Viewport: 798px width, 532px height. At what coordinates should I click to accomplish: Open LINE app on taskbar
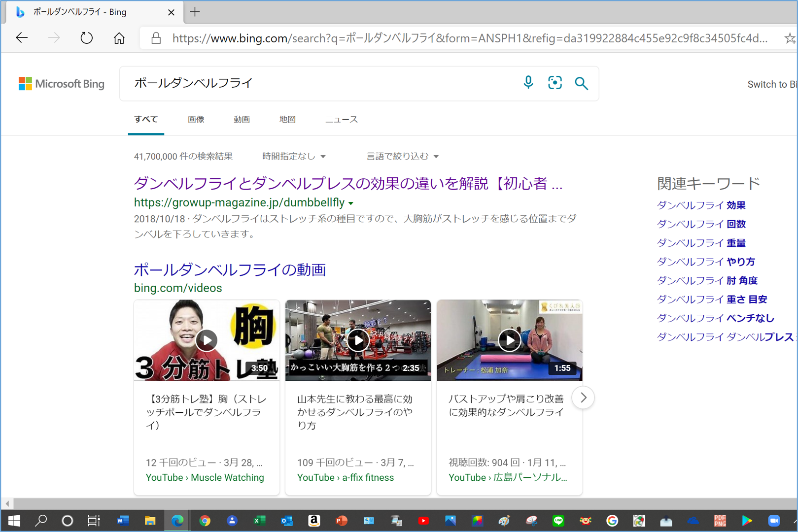point(558,521)
